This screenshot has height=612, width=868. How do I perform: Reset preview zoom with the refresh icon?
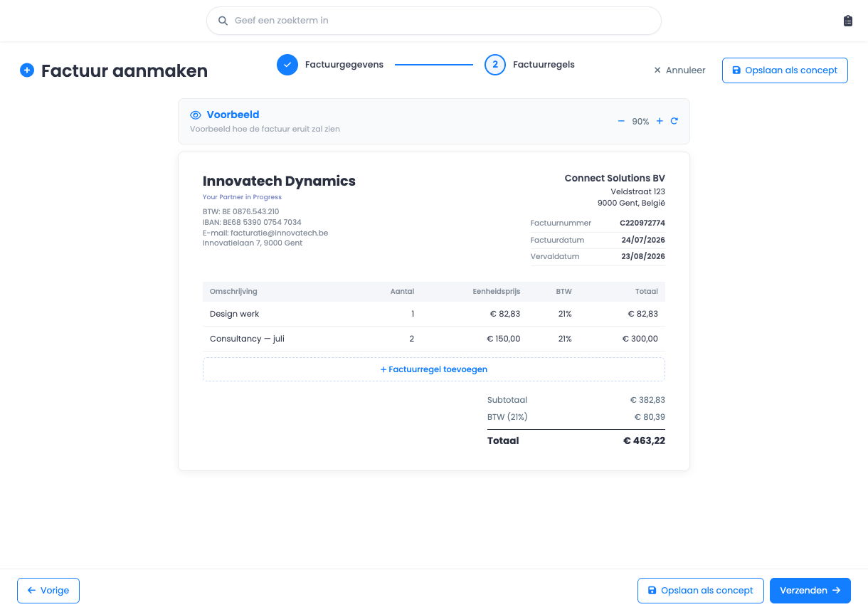pyautogui.click(x=674, y=121)
